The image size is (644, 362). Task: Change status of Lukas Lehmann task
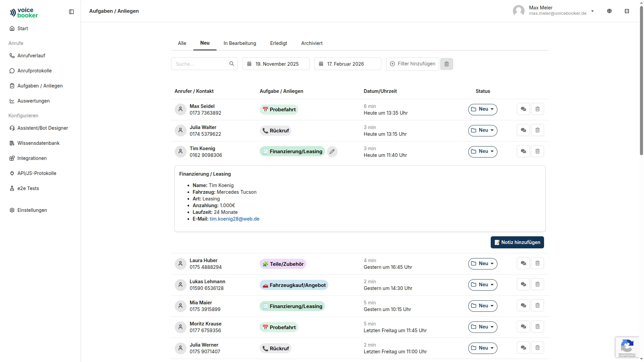pos(482,285)
